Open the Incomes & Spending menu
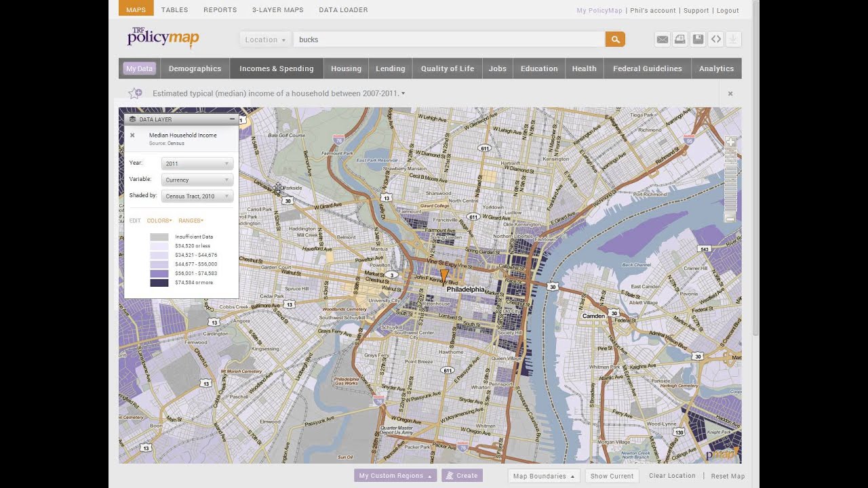This screenshot has width=868, height=488. (277, 68)
